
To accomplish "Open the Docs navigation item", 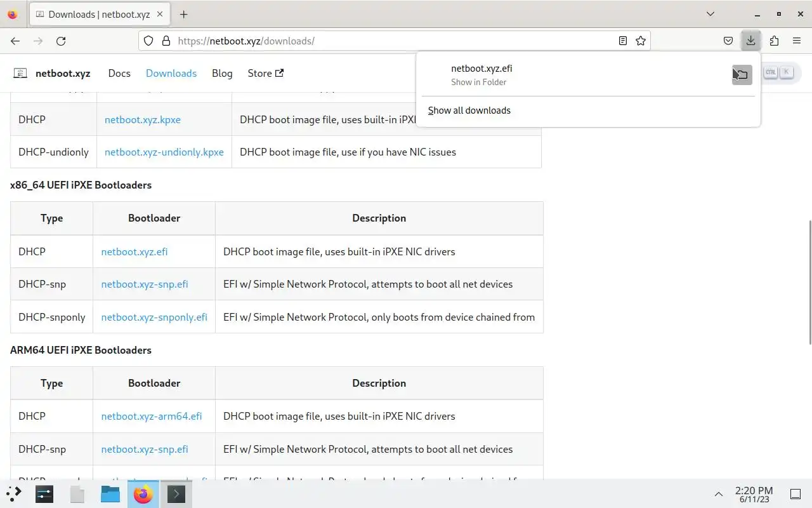I will (x=119, y=73).
